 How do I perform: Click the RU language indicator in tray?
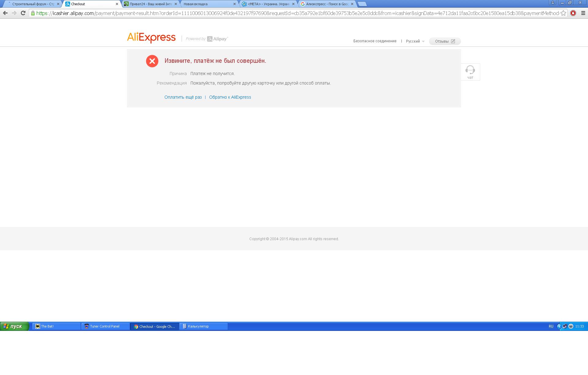tap(551, 326)
